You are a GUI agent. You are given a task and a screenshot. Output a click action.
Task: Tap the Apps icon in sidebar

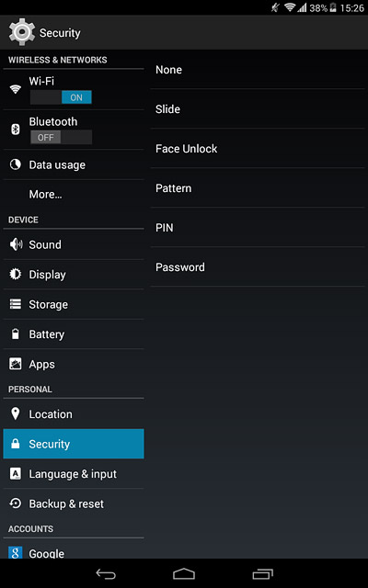[x=16, y=364]
